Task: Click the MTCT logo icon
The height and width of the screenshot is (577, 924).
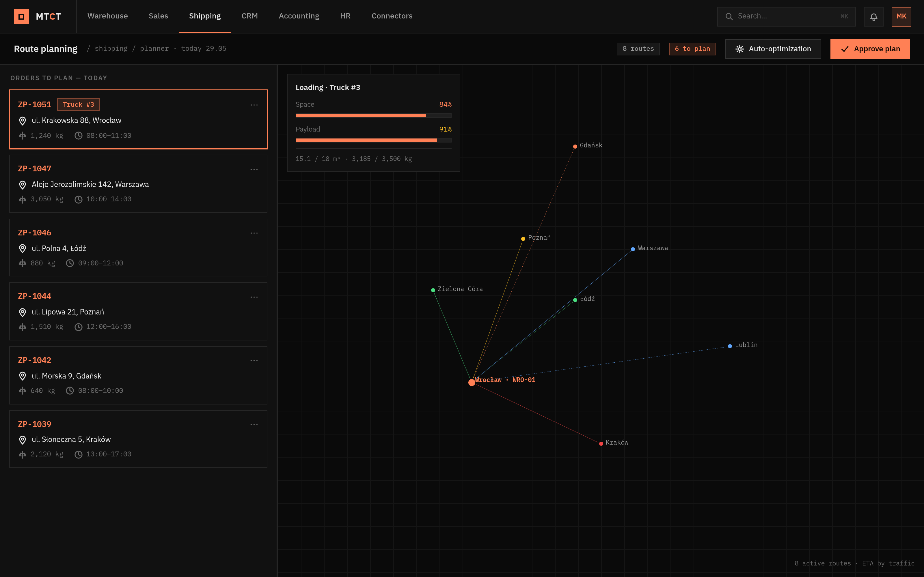Action: click(x=21, y=16)
